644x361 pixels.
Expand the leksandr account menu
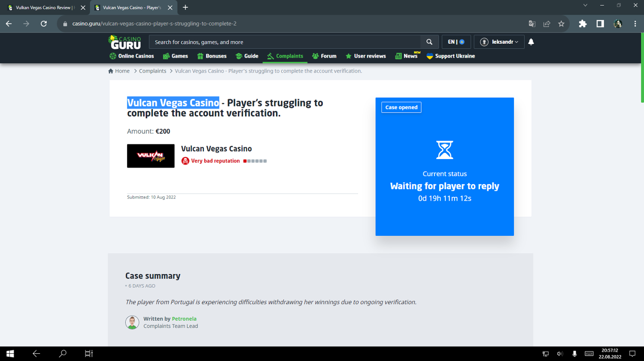pyautogui.click(x=499, y=42)
